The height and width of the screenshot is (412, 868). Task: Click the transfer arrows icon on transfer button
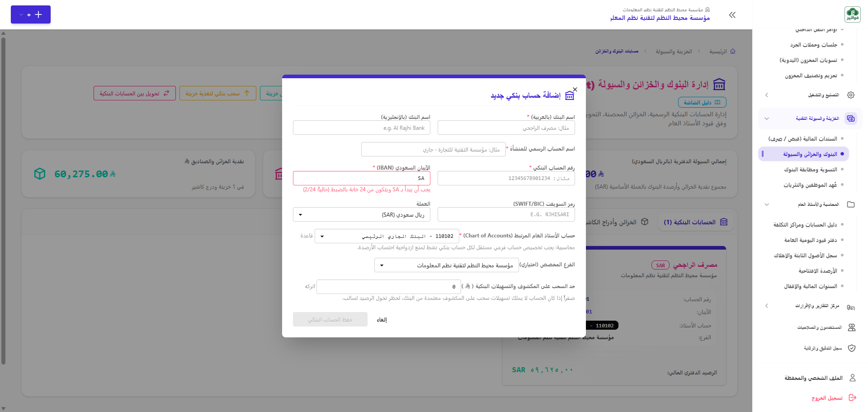tap(166, 93)
